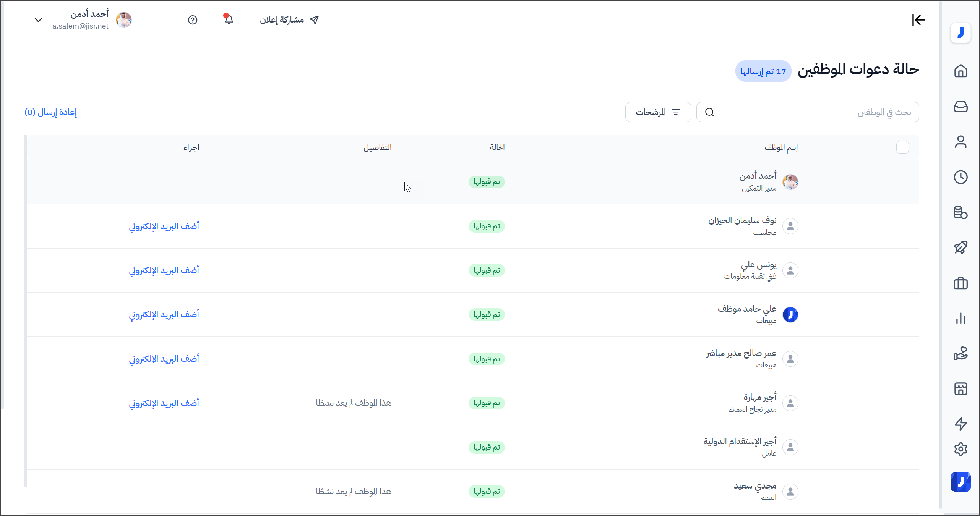The width and height of the screenshot is (980, 516).
Task: Open the employees person icon in sidebar
Action: 961,142
